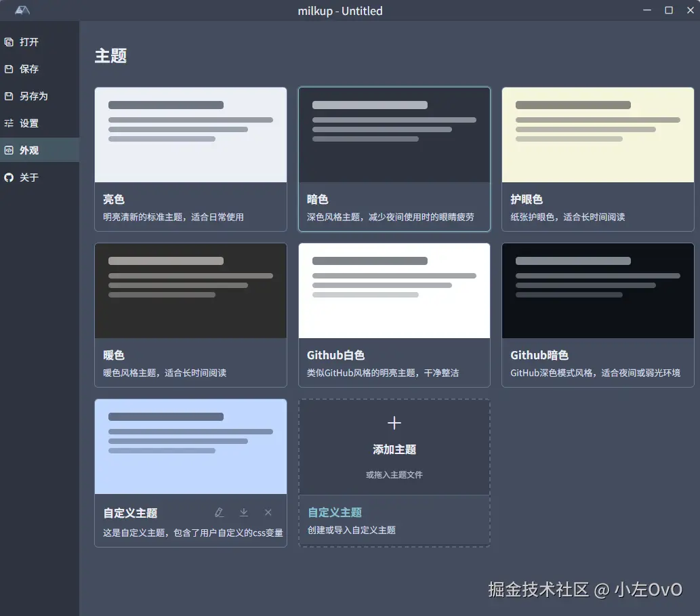Screen dimensions: 700x616
Task: Click the 或拖入主题文件 hint text
Action: point(394,475)
